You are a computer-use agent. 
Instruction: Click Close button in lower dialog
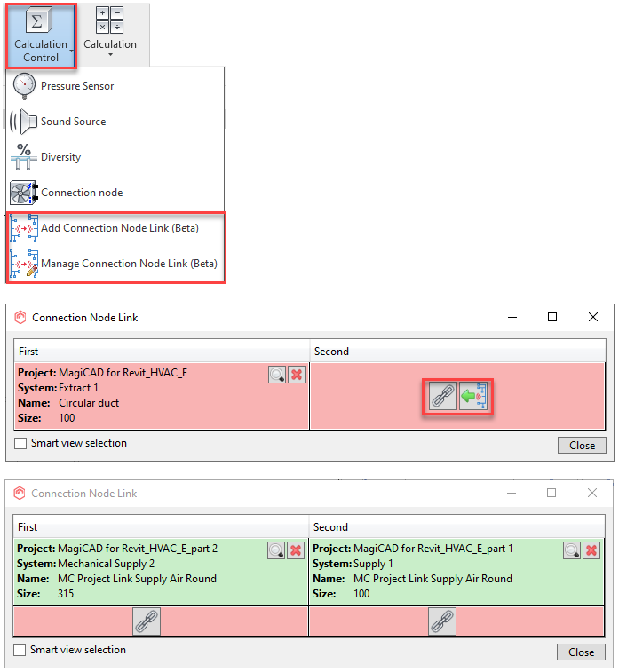581,652
